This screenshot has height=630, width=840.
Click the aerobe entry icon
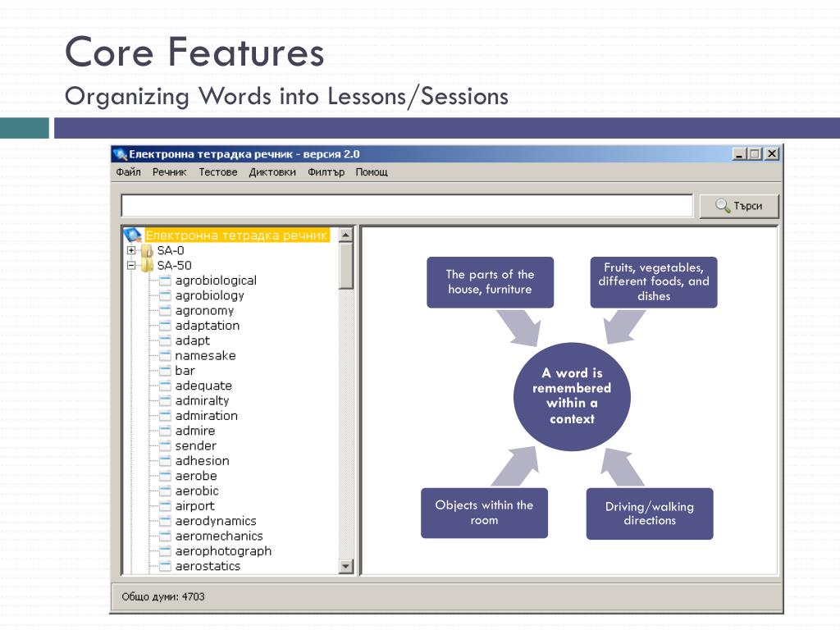tap(166, 475)
